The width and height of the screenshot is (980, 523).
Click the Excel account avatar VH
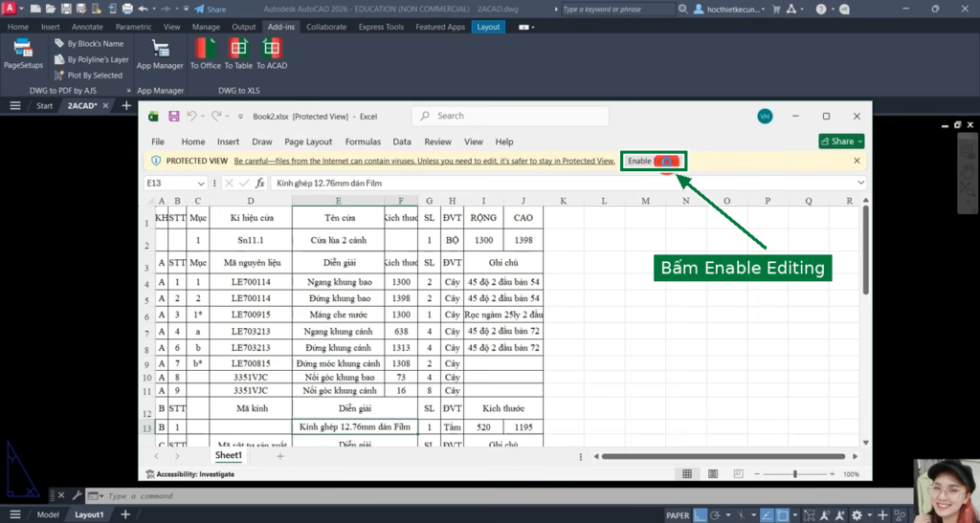pos(765,116)
